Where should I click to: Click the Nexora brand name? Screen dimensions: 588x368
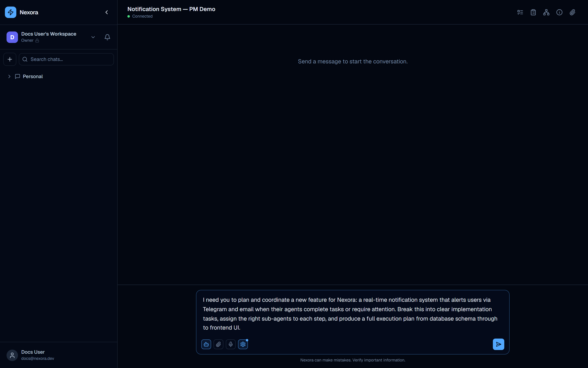point(29,12)
